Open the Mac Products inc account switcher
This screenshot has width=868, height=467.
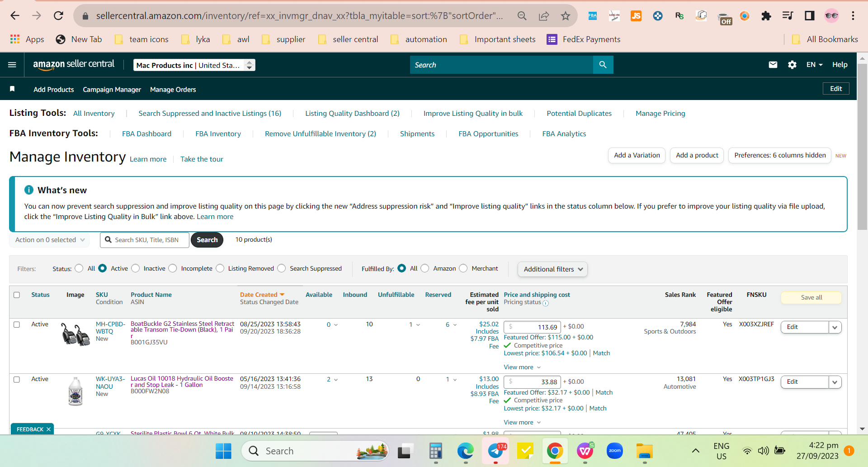(194, 65)
